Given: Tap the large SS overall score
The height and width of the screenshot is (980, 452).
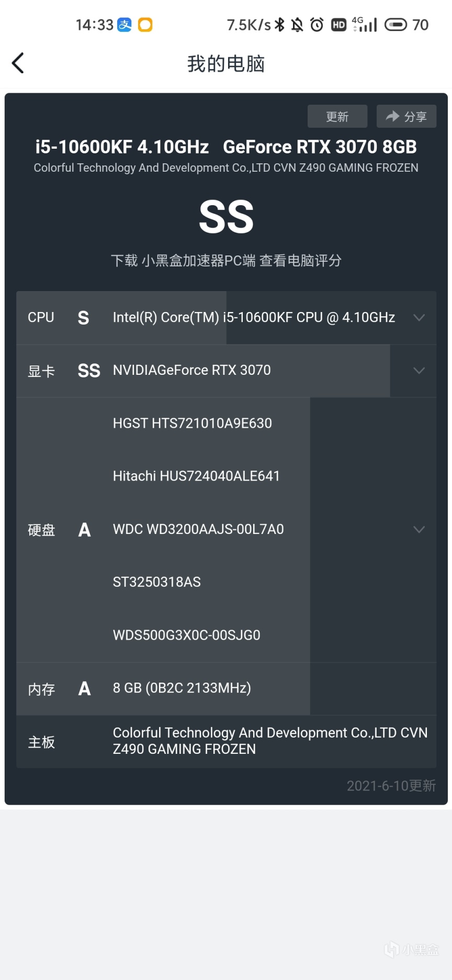Looking at the screenshot, I should tap(226, 217).
